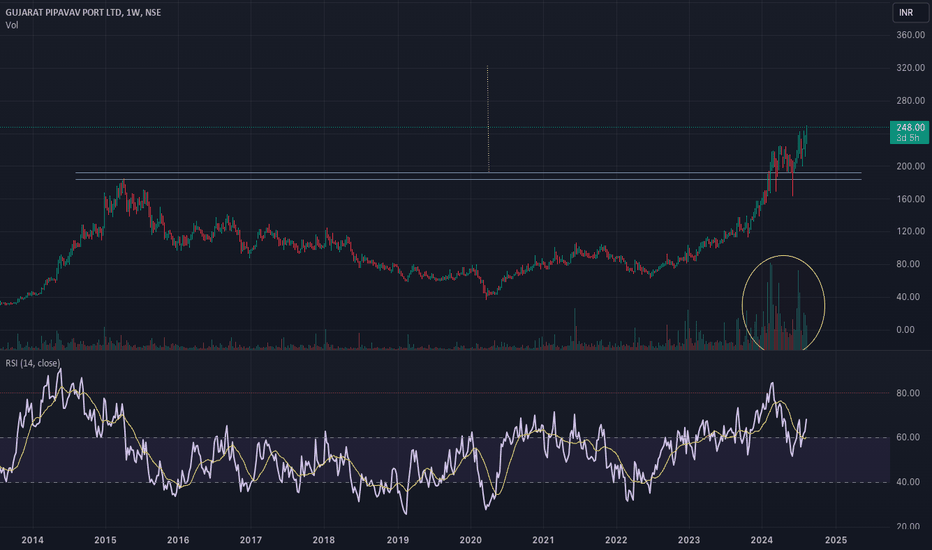Screen dimensions: 932x550
Task: Click the 2024 label on time axis
Action: (761, 540)
